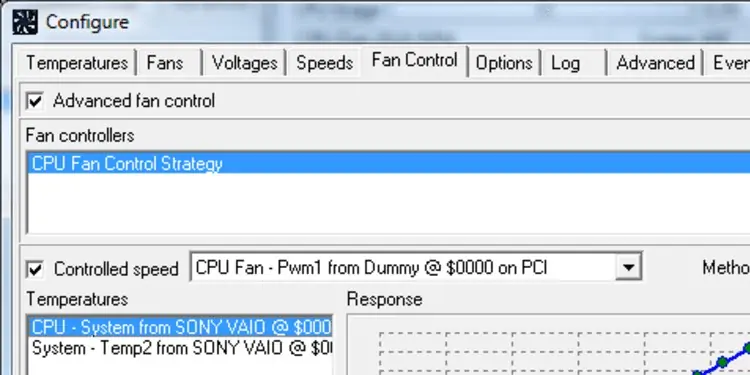
Task: Click the Fan Control tab
Action: pyautogui.click(x=414, y=60)
